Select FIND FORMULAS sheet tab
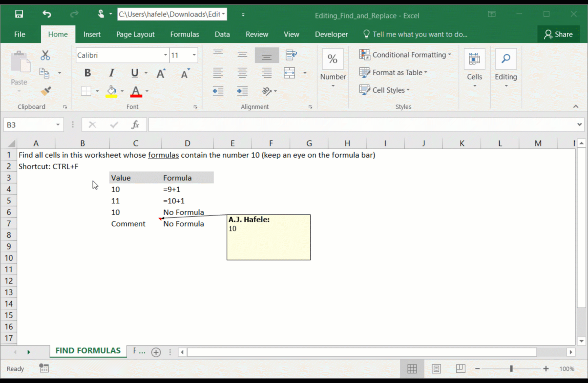 point(88,351)
